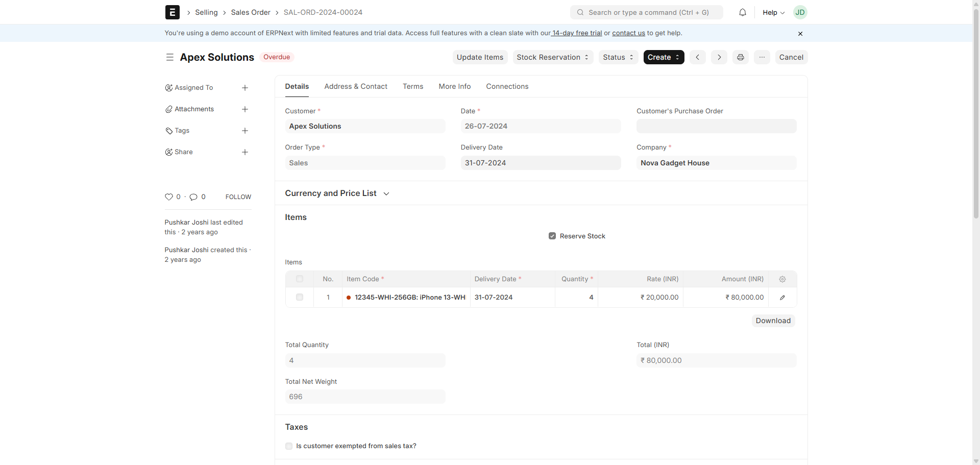Open the contact us link
980x465 pixels.
(x=628, y=33)
